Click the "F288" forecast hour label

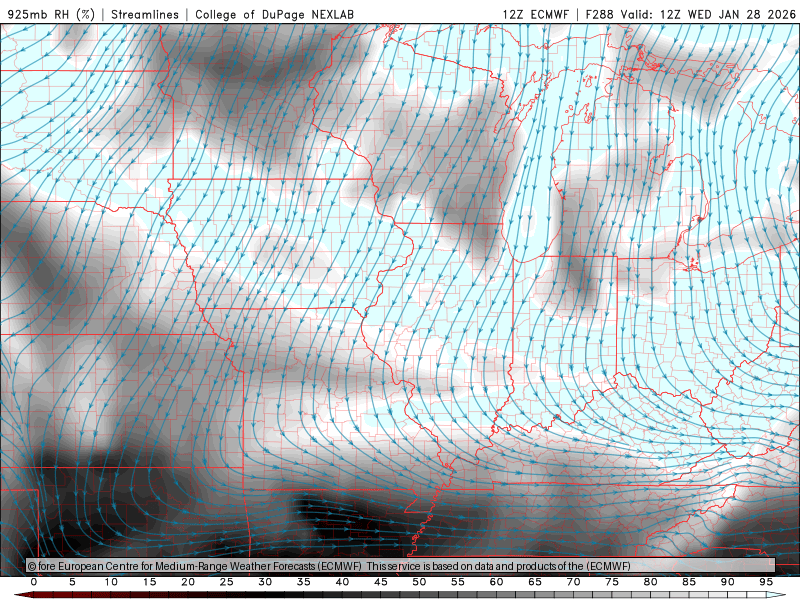pyautogui.click(x=599, y=14)
